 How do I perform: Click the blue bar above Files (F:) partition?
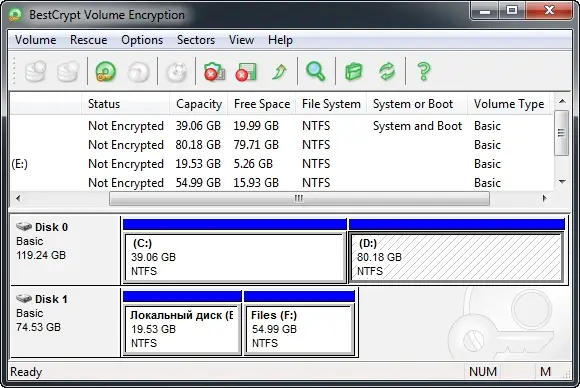coord(299,297)
